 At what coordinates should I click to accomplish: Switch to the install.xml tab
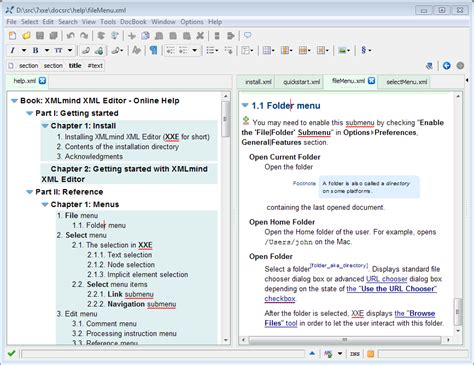(x=258, y=82)
